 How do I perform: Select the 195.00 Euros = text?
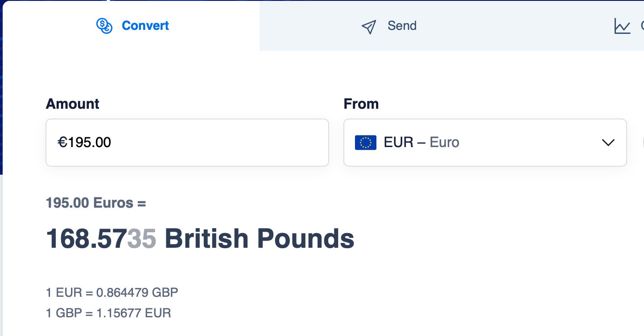[x=96, y=203]
